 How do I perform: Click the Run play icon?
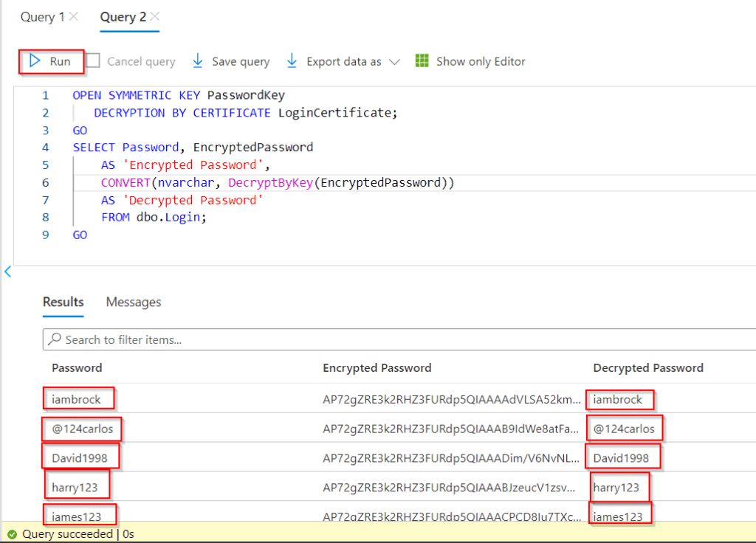click(35, 60)
